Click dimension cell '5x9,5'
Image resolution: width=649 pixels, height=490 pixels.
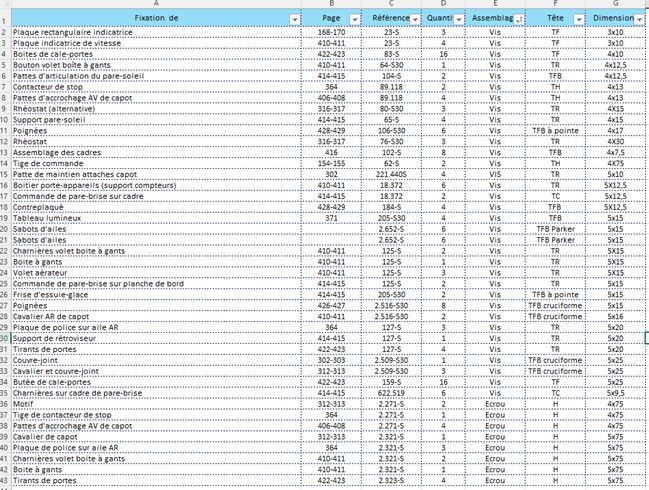[x=615, y=393]
